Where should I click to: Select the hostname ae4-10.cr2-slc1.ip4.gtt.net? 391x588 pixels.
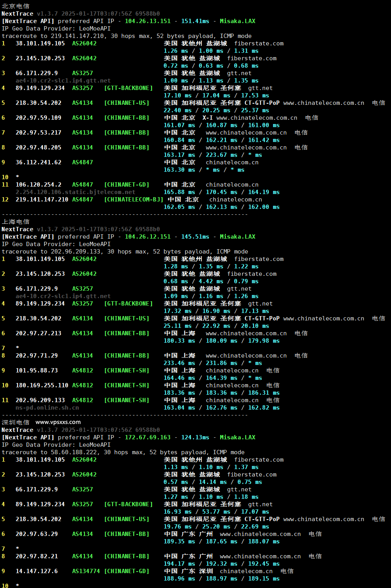[63, 80]
